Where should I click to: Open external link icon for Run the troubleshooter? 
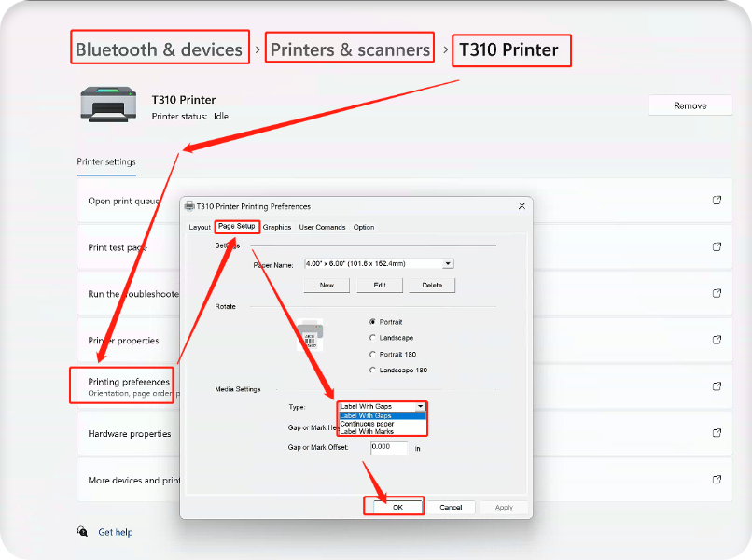[717, 293]
